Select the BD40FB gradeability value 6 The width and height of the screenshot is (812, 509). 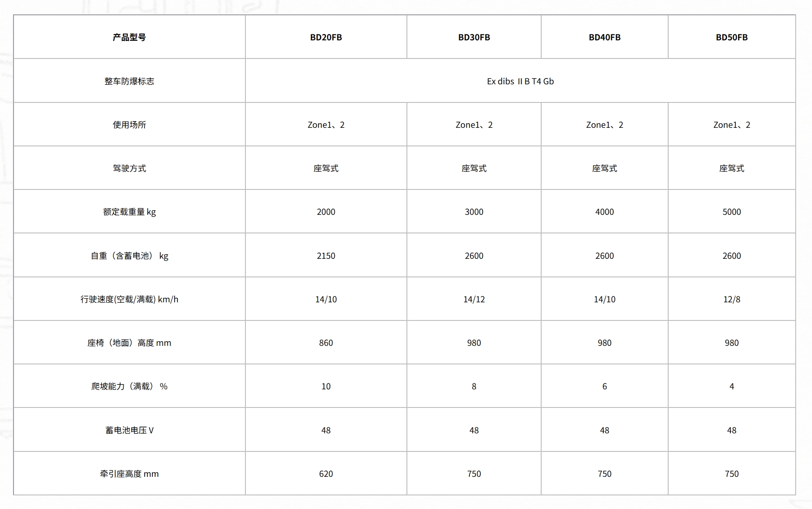[604, 386]
